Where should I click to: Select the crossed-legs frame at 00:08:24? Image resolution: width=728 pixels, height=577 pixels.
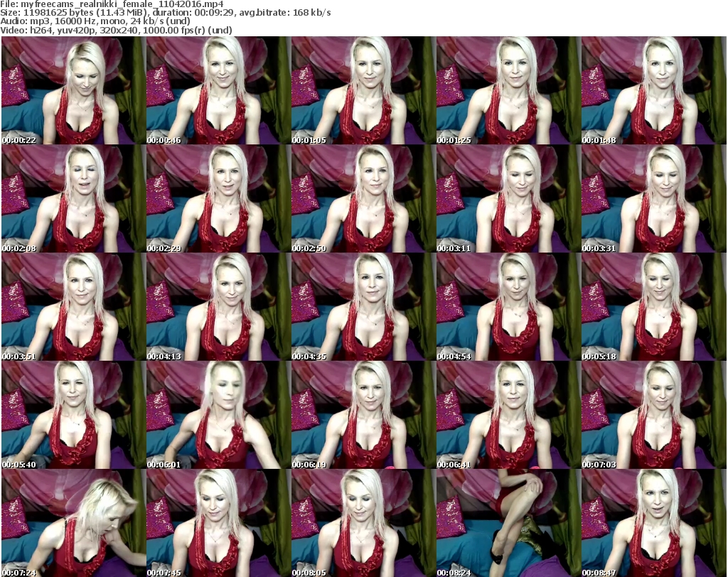tap(508, 523)
